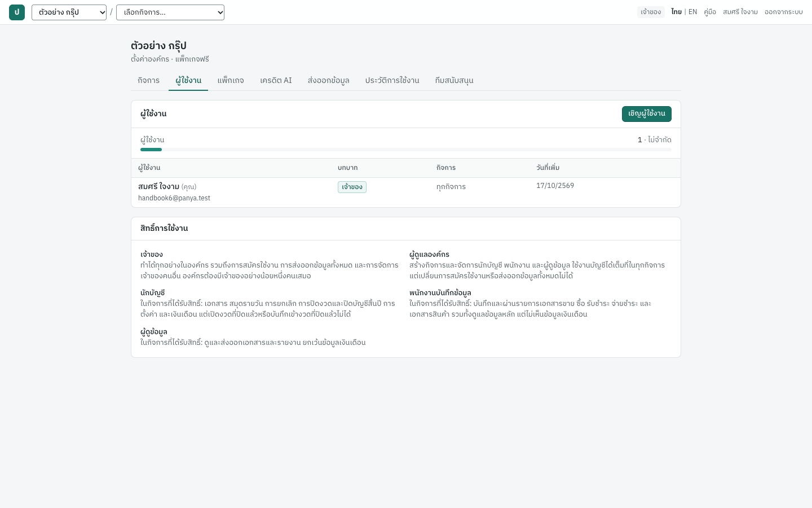Image resolution: width=812 pixels, height=508 pixels.
Task: Open the ตัวอย่าง กรุ๊ป organization dropdown
Action: tap(69, 12)
